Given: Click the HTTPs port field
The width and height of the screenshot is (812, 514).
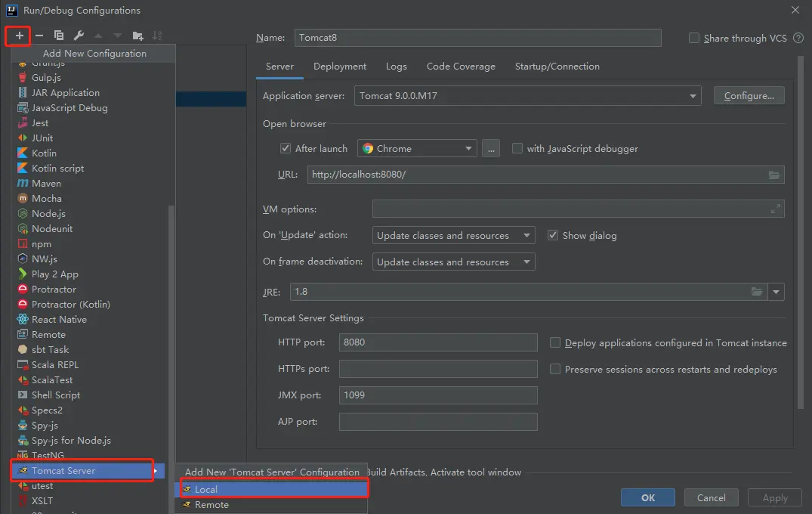Looking at the screenshot, I should click(x=438, y=369).
